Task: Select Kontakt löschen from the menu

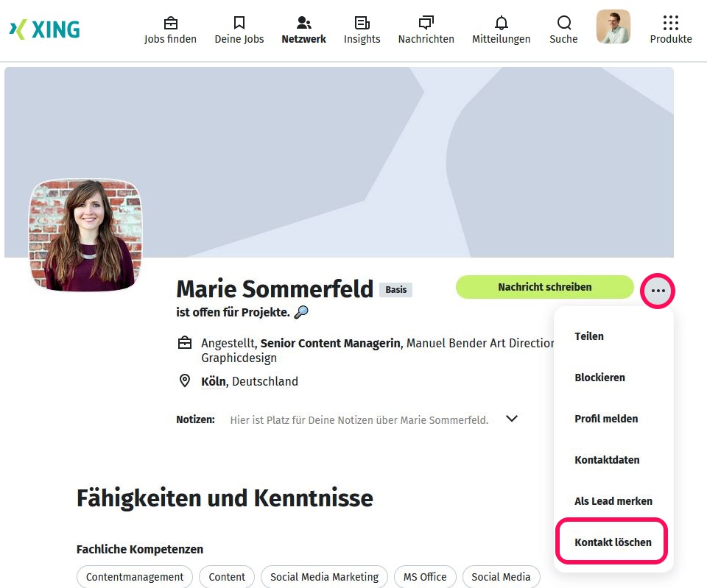Action: 612,542
